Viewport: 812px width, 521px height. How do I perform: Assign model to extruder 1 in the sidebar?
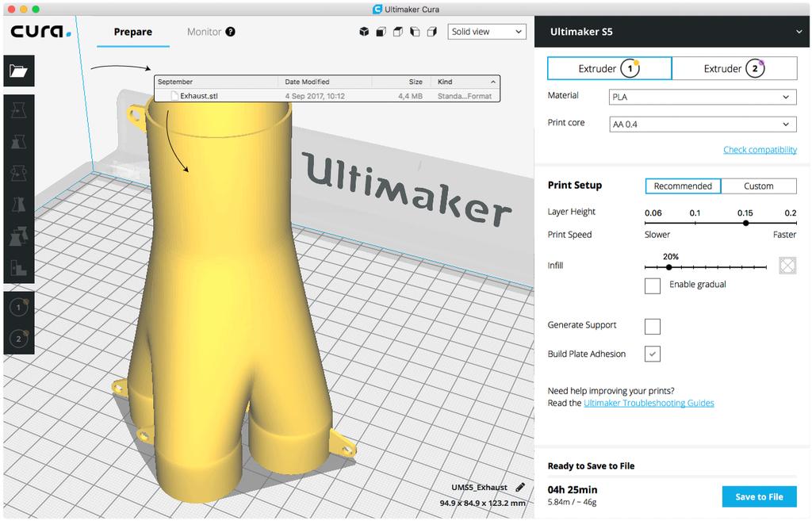[x=19, y=308]
